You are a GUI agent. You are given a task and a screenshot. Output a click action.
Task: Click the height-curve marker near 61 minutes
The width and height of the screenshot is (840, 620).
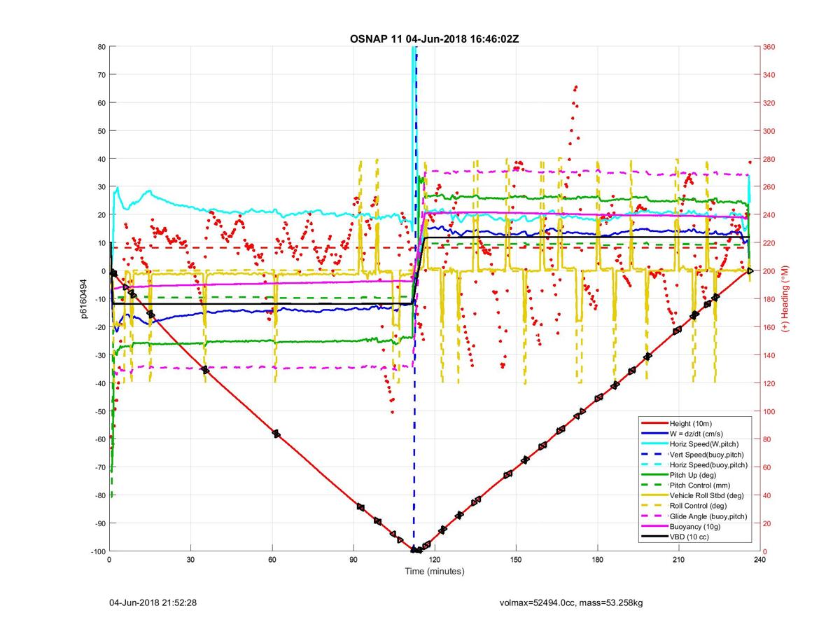click(276, 434)
